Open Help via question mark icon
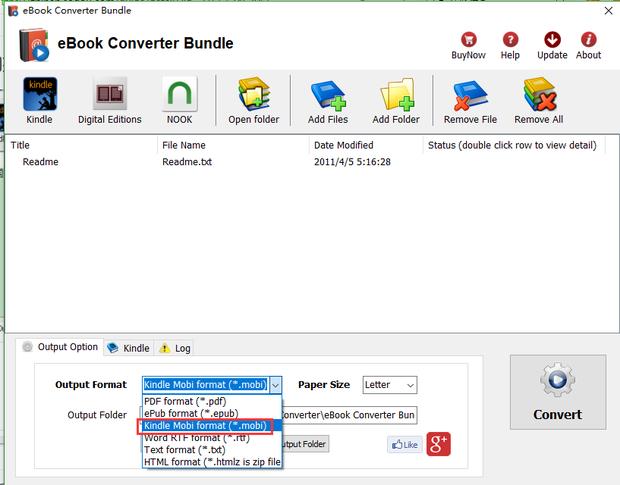This screenshot has width=620, height=485. click(x=510, y=40)
